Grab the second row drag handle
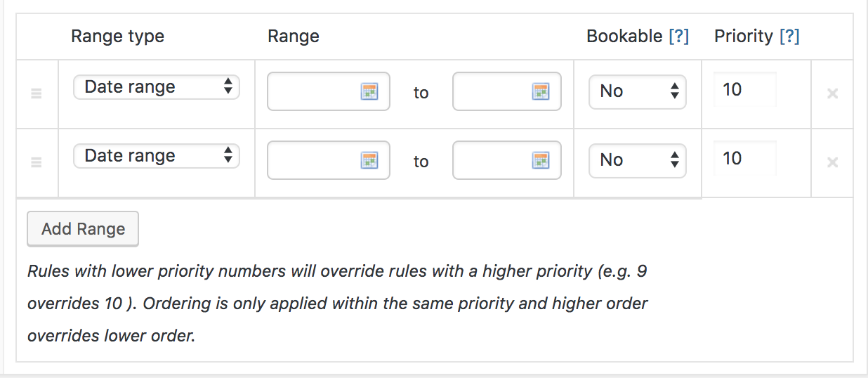 [x=37, y=162]
